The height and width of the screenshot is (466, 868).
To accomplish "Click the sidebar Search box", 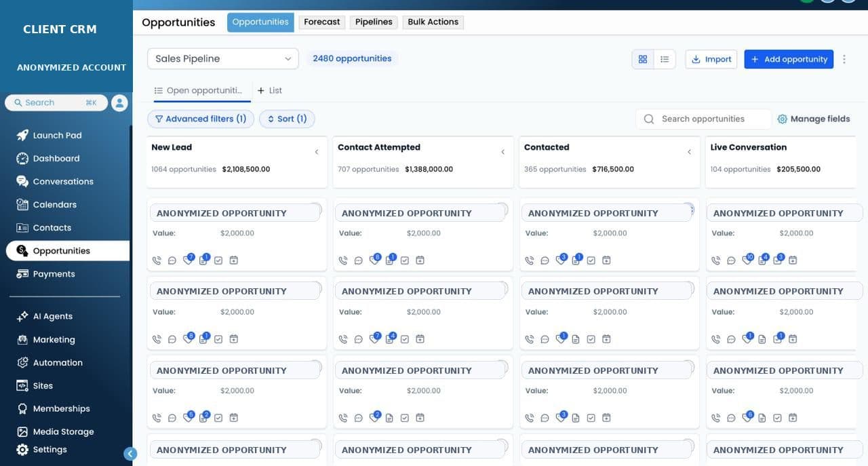I will pyautogui.click(x=56, y=102).
